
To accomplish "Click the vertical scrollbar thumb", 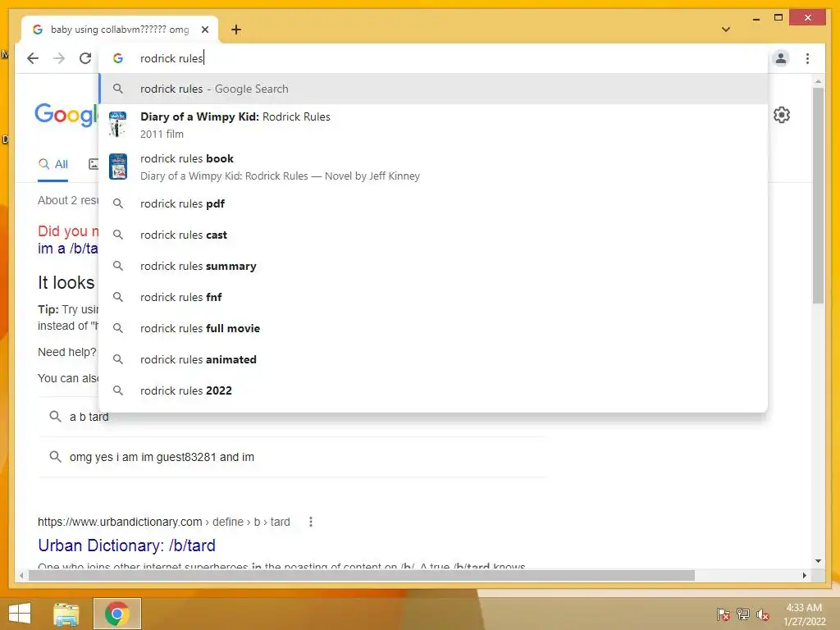I will point(818,195).
